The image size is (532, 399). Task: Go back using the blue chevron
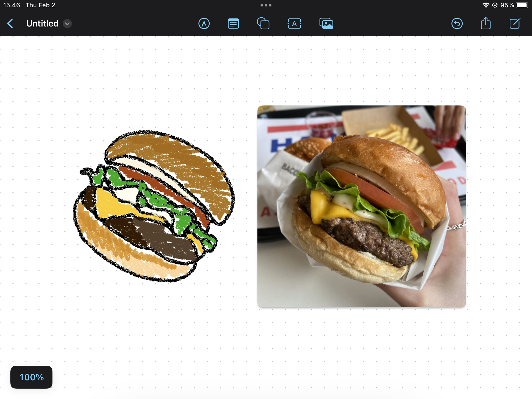point(10,24)
